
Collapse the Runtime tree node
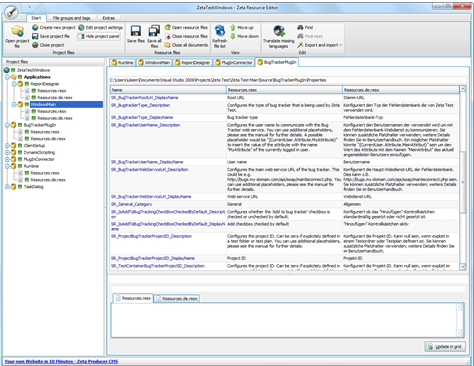coord(7,166)
